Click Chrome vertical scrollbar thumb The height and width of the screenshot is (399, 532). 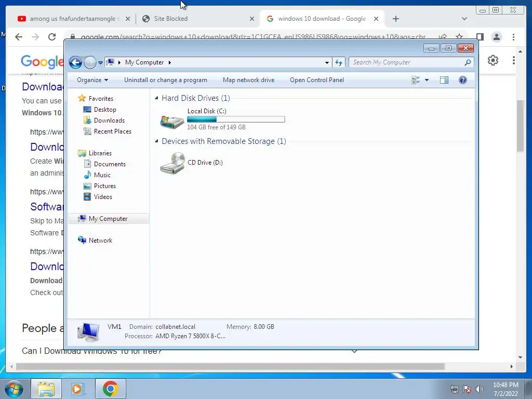point(521,126)
